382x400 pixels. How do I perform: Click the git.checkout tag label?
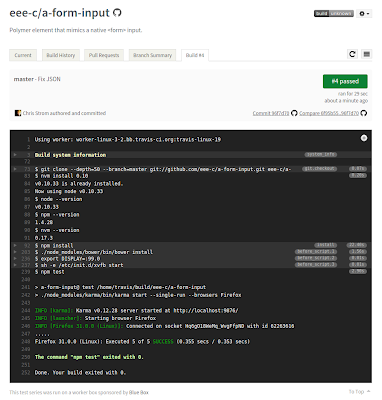click(319, 169)
